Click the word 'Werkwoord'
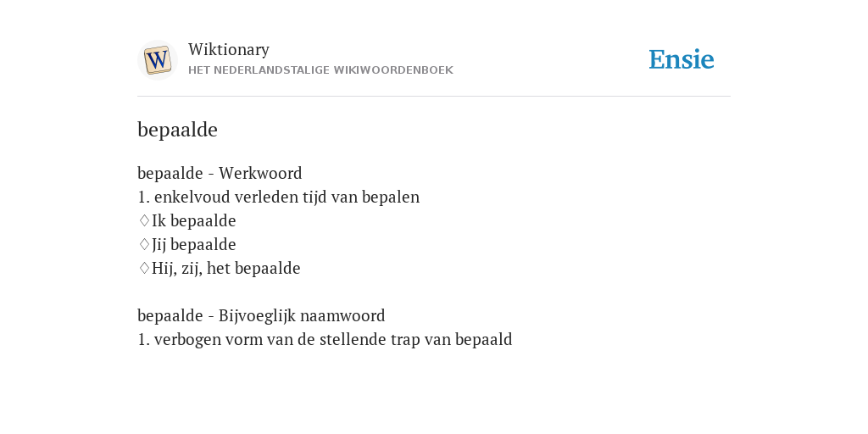This screenshot has width=868, height=434. click(260, 173)
